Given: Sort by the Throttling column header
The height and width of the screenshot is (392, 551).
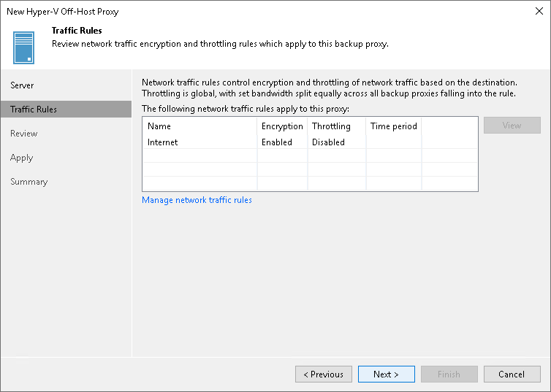Looking at the screenshot, I should [x=337, y=126].
